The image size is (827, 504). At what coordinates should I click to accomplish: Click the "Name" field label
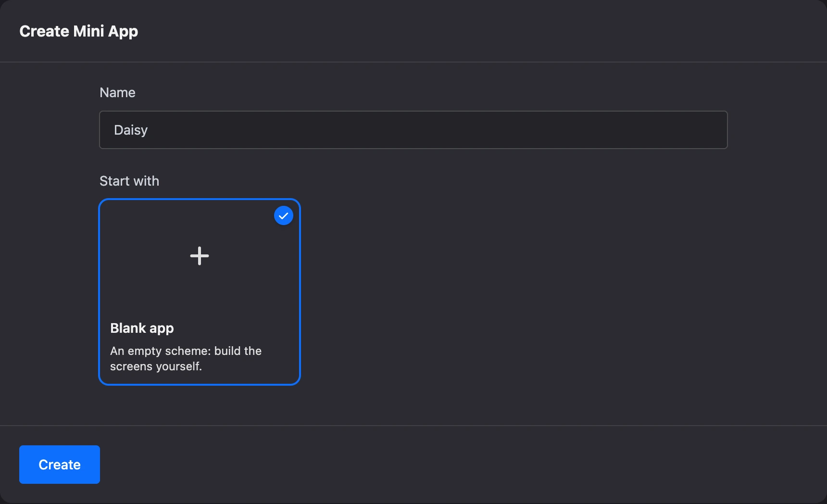tap(117, 92)
